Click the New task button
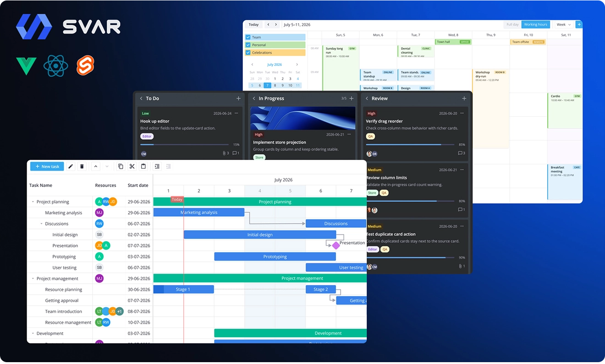The height and width of the screenshot is (364, 605). tap(47, 166)
